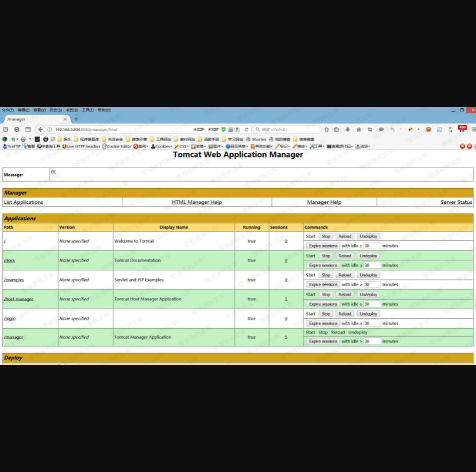The height and width of the screenshot is (472, 476).
Task: Launch FireFTP from the toolbar
Action: click(x=12, y=146)
